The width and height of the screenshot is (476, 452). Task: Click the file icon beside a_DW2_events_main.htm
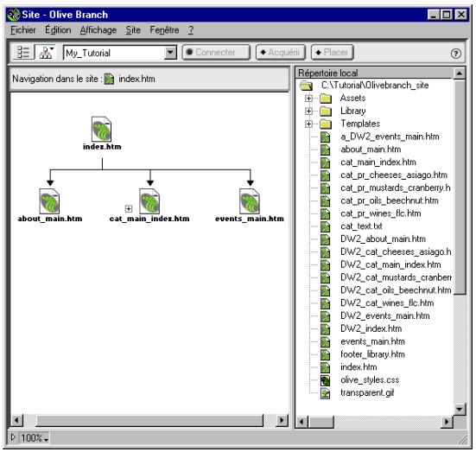point(326,137)
